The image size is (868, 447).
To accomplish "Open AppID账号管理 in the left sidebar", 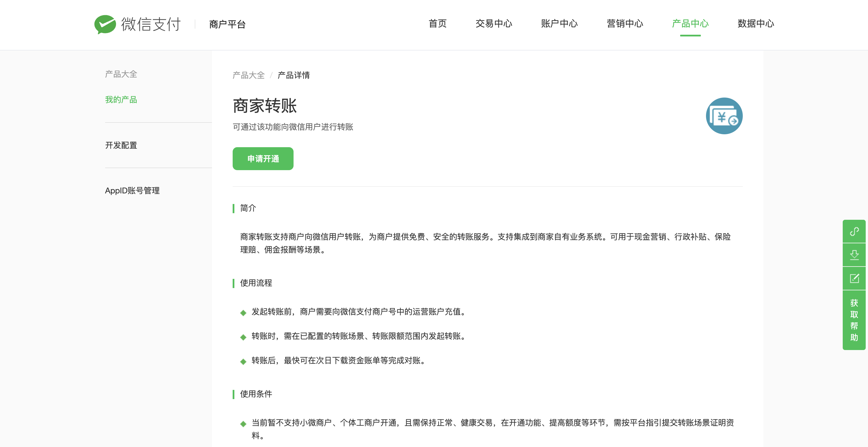I will [132, 191].
